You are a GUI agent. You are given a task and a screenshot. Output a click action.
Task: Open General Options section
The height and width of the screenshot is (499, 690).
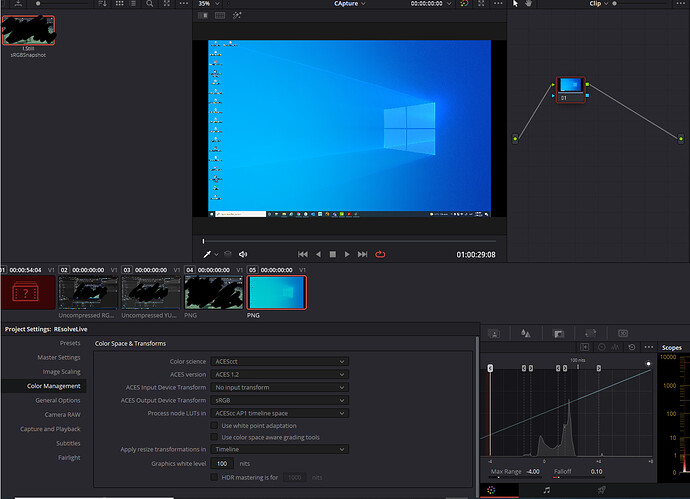58,400
